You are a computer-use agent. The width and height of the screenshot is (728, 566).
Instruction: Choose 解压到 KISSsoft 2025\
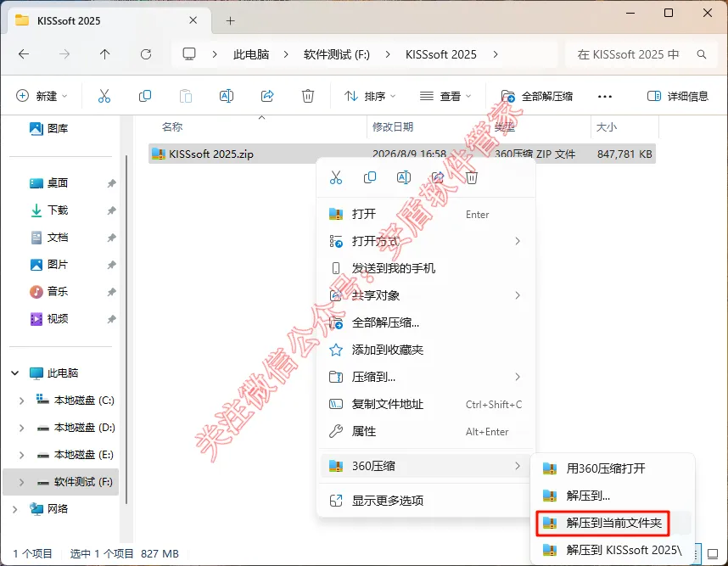(613, 550)
